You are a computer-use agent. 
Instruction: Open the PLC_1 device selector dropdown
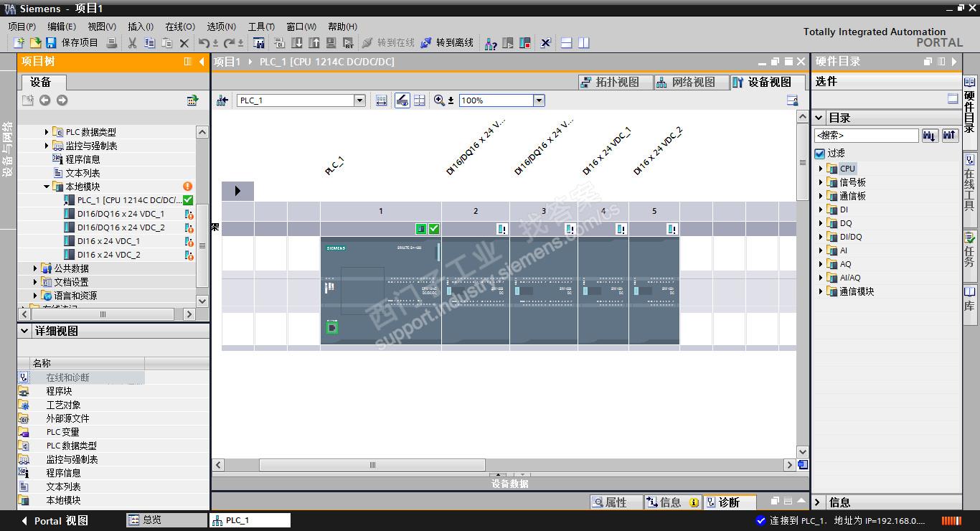360,100
